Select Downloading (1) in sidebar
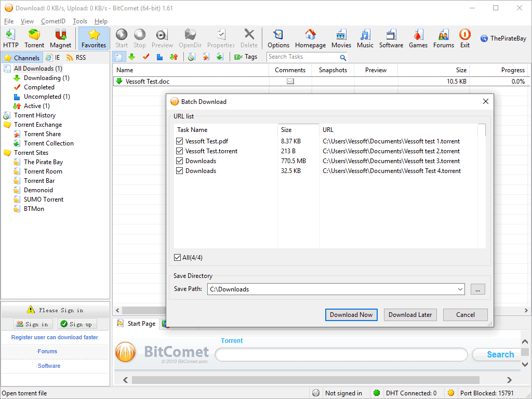 tap(46, 78)
